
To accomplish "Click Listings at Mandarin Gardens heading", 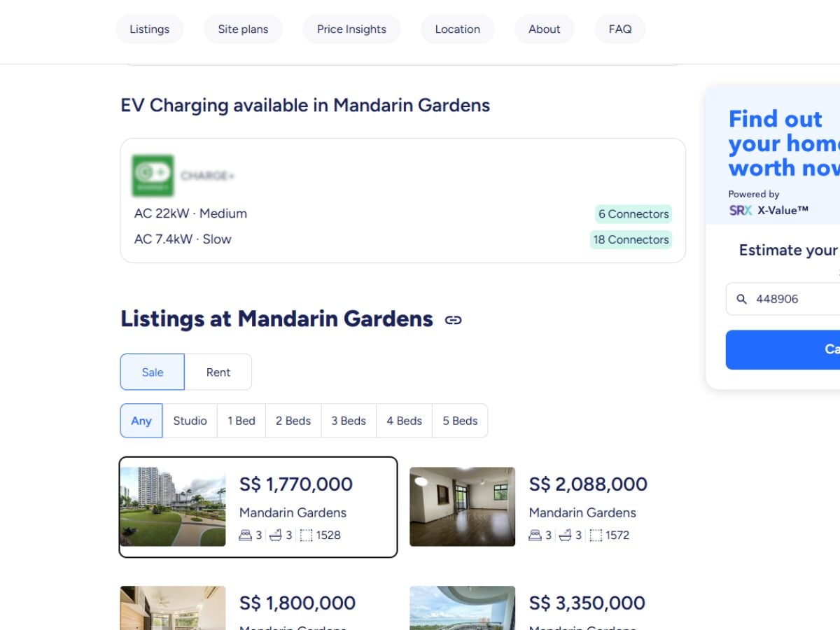I will (x=276, y=319).
